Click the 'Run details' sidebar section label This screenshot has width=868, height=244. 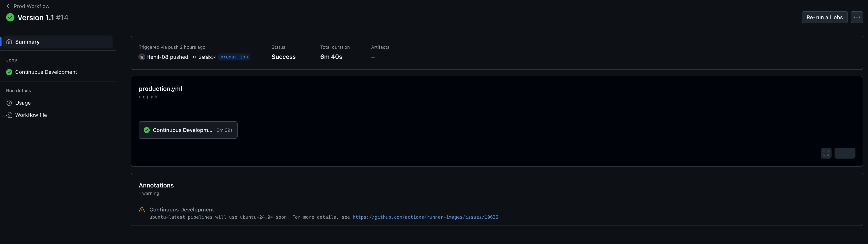pos(18,91)
